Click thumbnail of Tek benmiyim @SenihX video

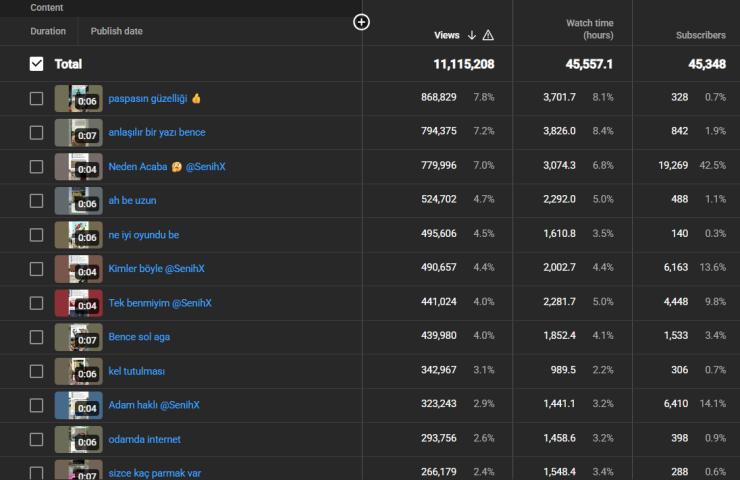pos(78,303)
